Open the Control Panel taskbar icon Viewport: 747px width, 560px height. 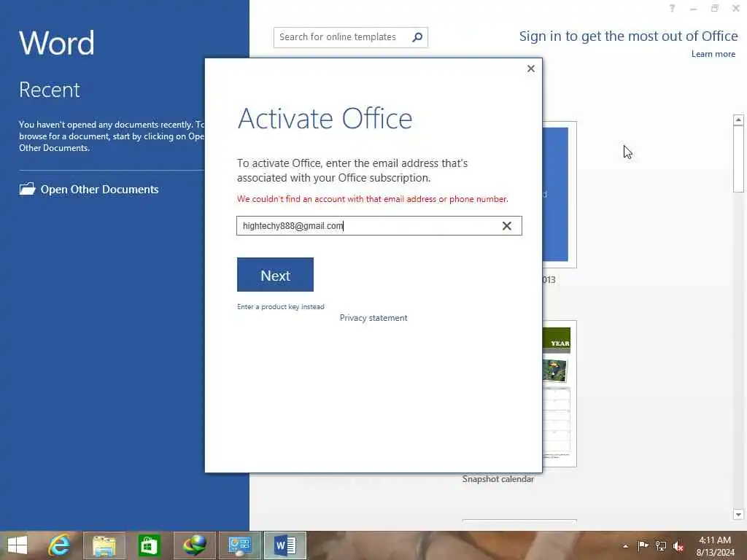point(239,545)
